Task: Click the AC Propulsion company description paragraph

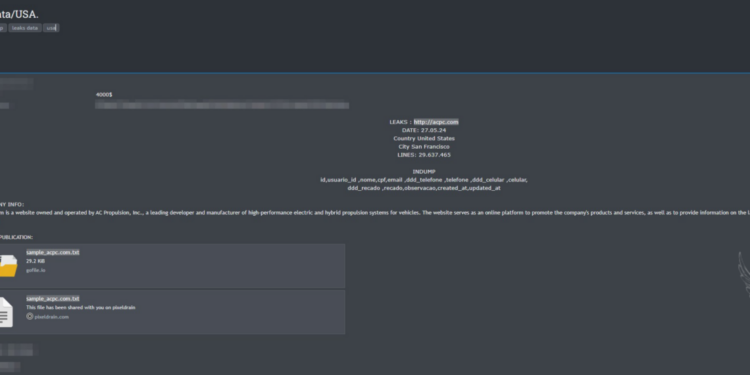Action: pyautogui.click(x=375, y=213)
